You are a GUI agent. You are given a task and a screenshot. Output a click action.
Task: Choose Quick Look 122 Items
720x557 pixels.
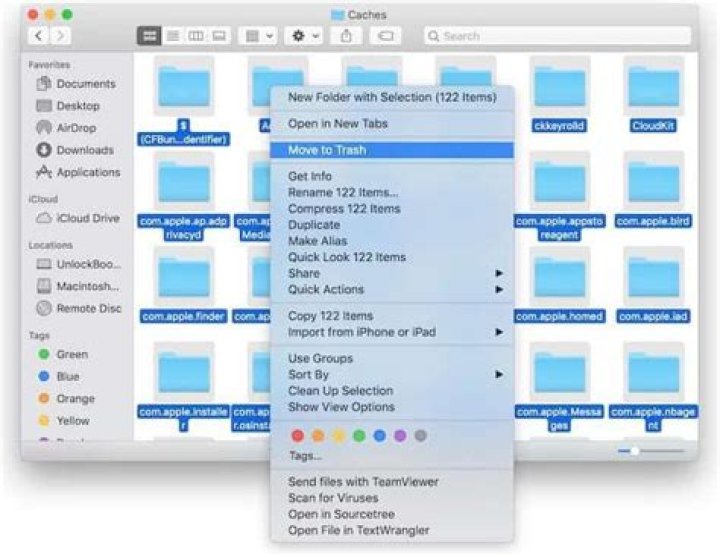pos(392,257)
